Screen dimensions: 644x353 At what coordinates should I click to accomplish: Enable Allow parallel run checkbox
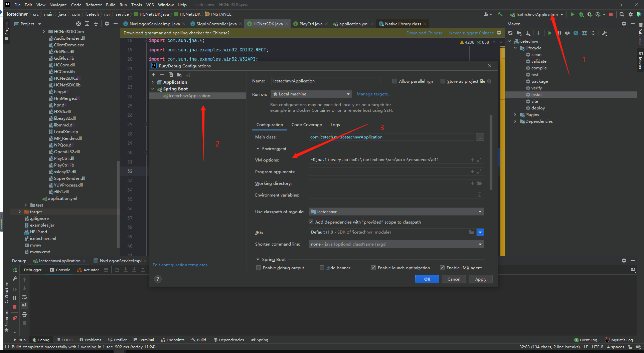click(395, 81)
